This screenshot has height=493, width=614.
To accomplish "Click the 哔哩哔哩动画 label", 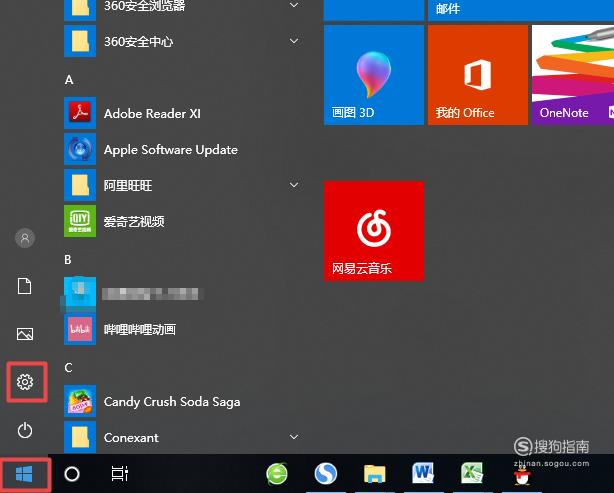I will point(140,330).
